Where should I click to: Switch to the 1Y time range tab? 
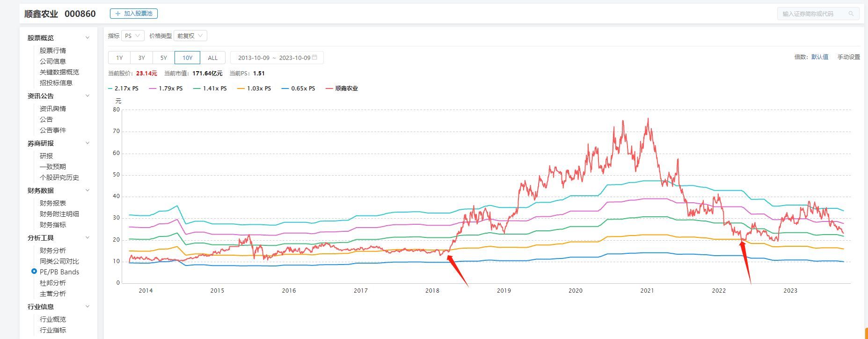[x=119, y=58]
